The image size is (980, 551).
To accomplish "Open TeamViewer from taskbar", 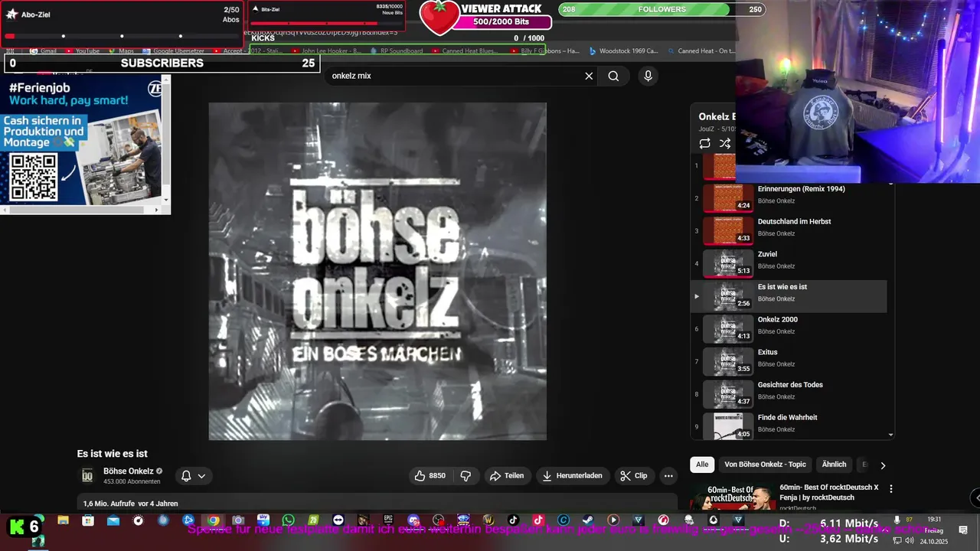I will tap(338, 520).
